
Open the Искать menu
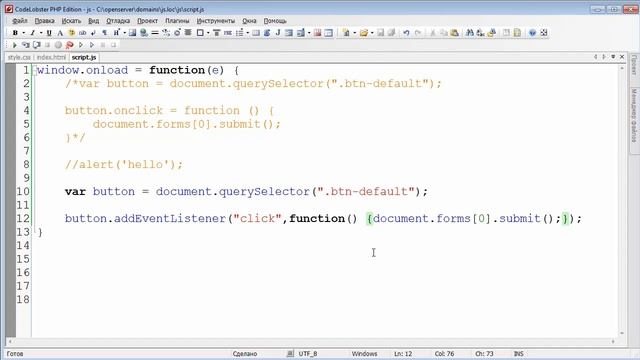[x=71, y=21]
